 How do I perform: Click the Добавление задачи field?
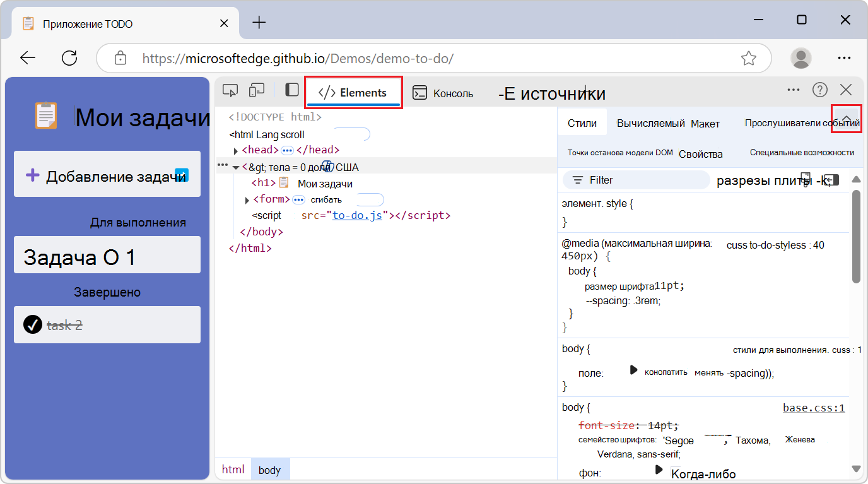(107, 174)
